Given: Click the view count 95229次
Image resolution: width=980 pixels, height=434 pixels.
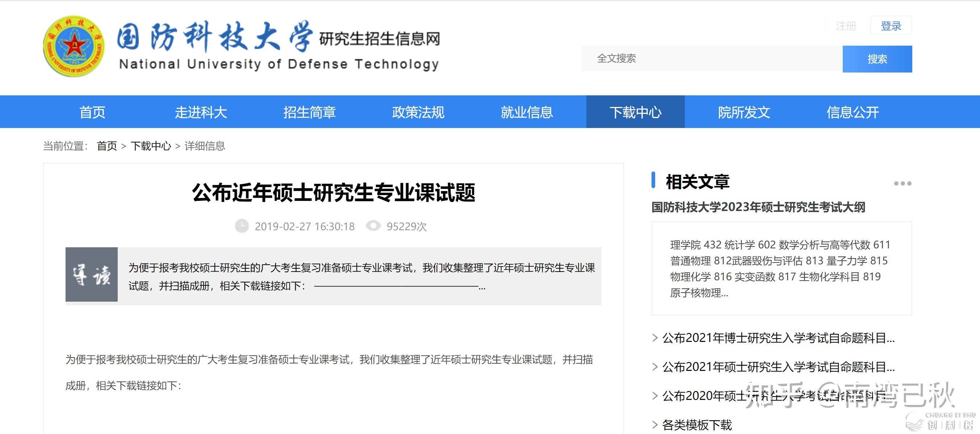Looking at the screenshot, I should (407, 226).
